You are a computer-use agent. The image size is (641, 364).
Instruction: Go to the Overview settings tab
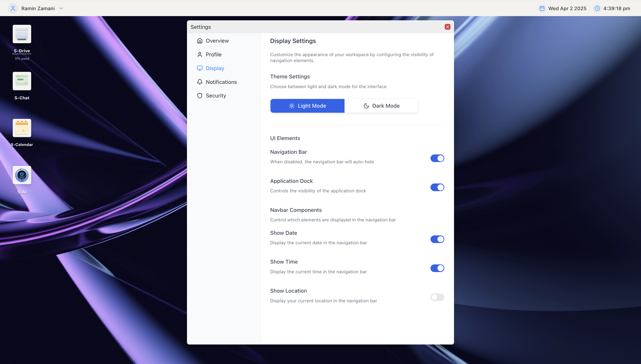(217, 41)
